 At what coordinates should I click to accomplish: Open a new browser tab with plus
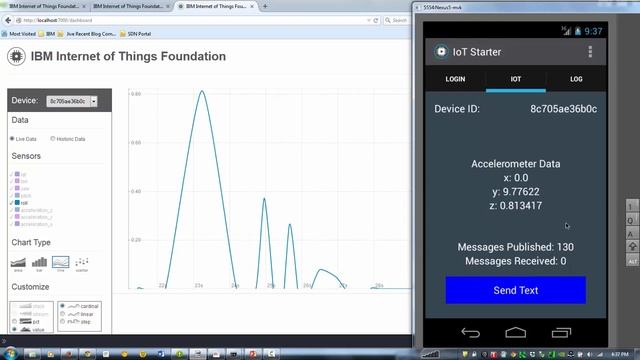265,6
